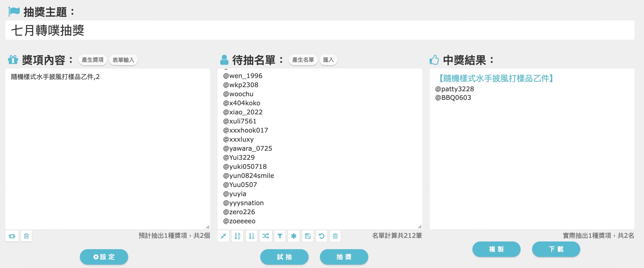Click the gift icon beside 獎項內容
This screenshot has width=644, height=268.
[13, 60]
